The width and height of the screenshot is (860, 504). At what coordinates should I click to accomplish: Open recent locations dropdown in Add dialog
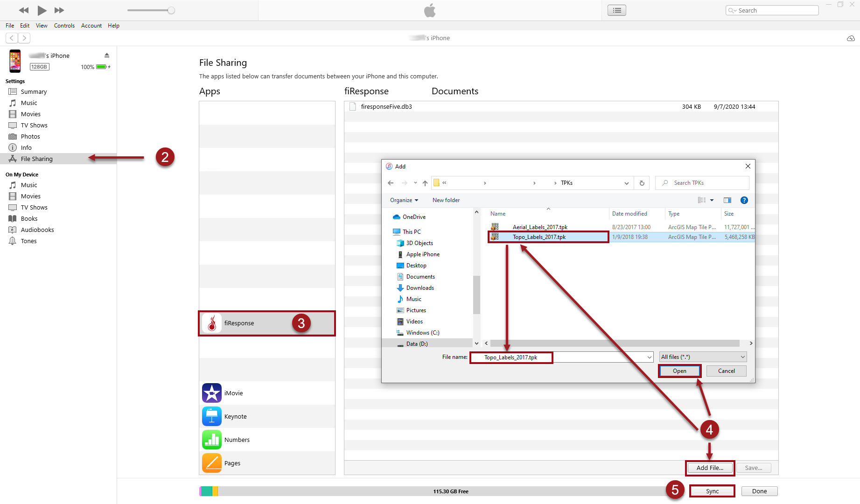[x=415, y=183]
